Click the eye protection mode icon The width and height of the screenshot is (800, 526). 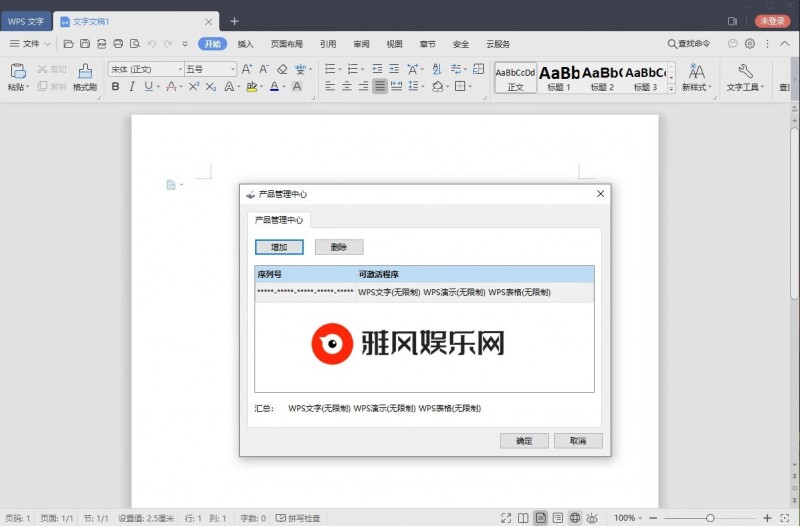(592, 518)
